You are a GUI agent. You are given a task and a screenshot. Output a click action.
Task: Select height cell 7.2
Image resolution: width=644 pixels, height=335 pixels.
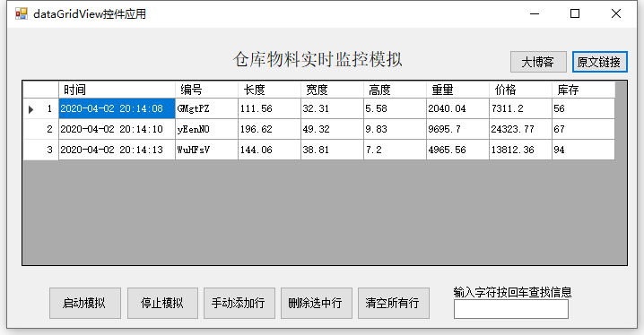pyautogui.click(x=396, y=150)
